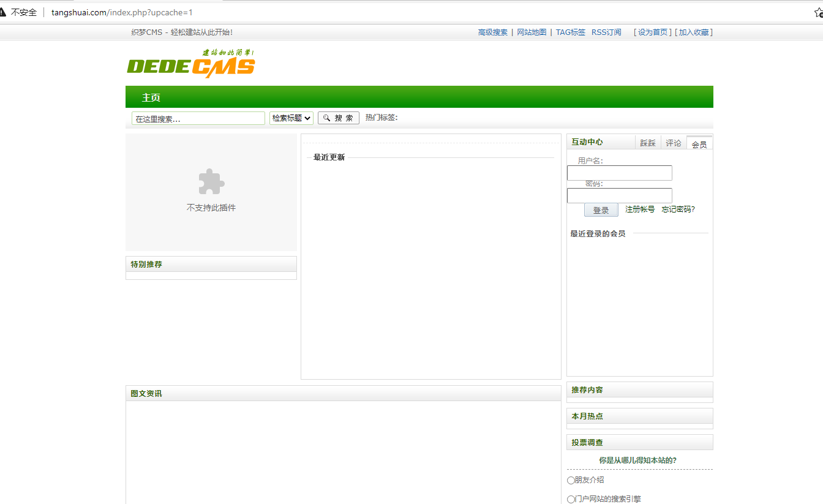Open the RSS订阅 subscription link

click(x=606, y=32)
